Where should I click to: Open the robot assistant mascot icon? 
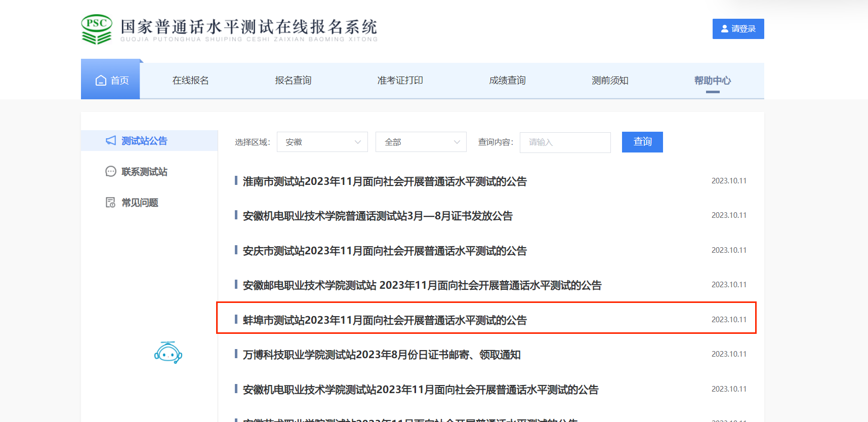(x=168, y=353)
